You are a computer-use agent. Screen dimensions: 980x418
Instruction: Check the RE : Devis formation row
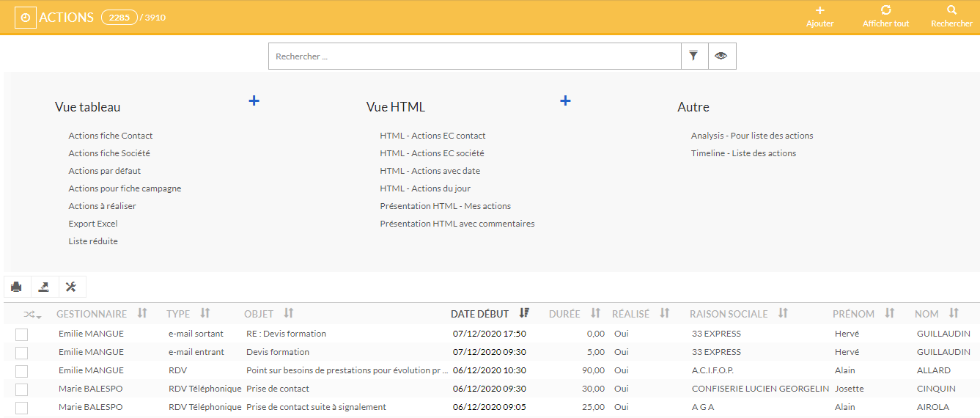[21, 334]
